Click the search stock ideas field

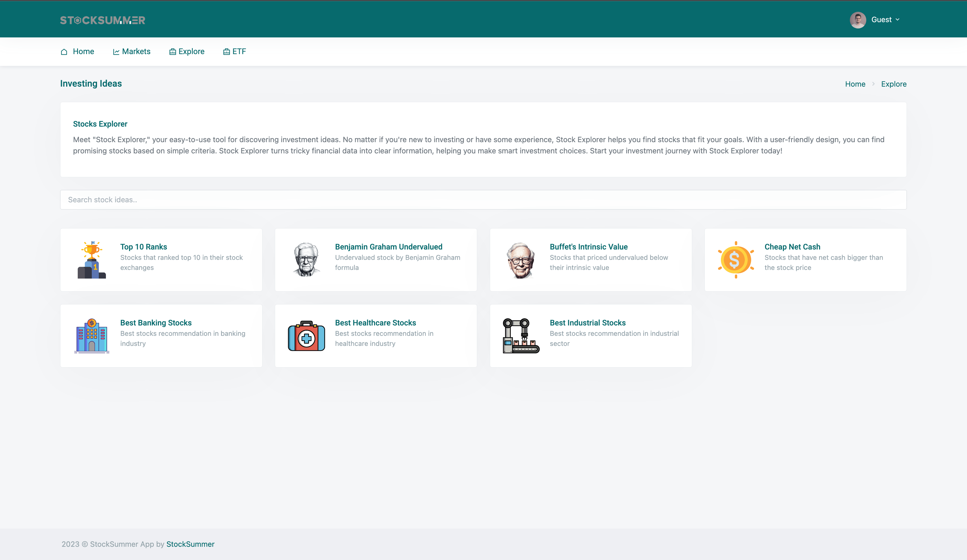[x=483, y=199]
